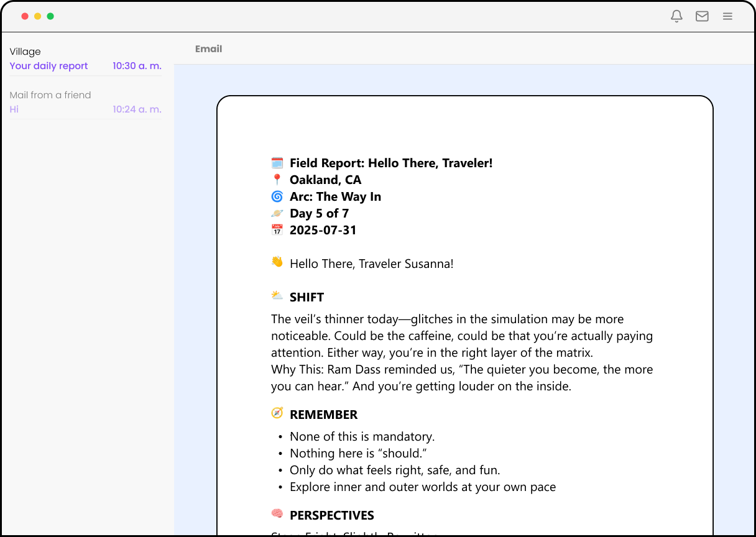756x537 pixels.
Task: Click the sender 'Mail from a friend'
Action: tap(50, 95)
